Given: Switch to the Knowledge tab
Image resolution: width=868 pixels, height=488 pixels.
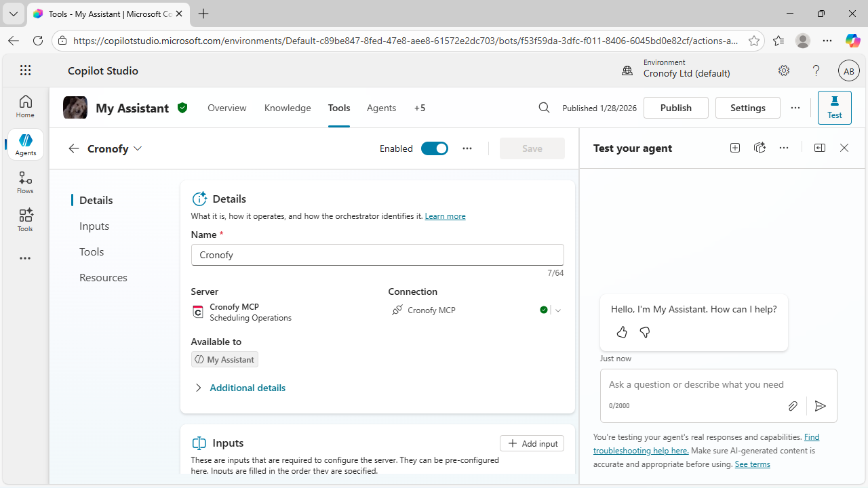Looking at the screenshot, I should pos(288,108).
